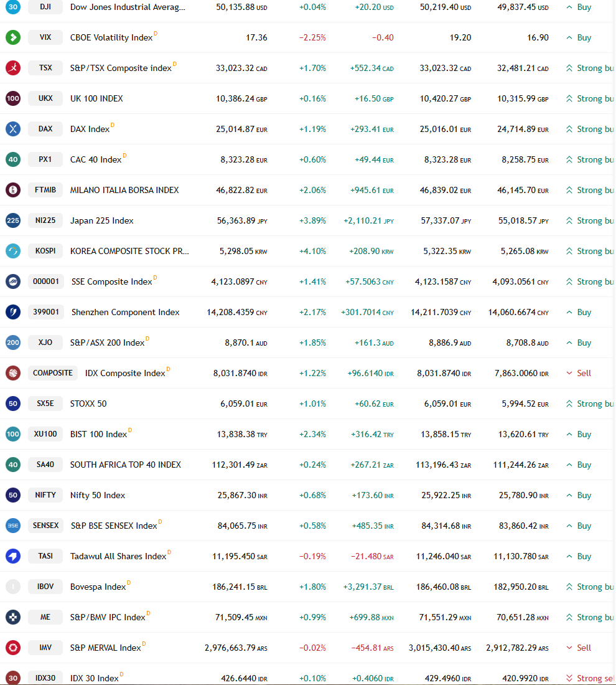Viewport: 616px width, 685px height.
Task: Open Tadawul All Shares Index link
Action: [x=118, y=557]
